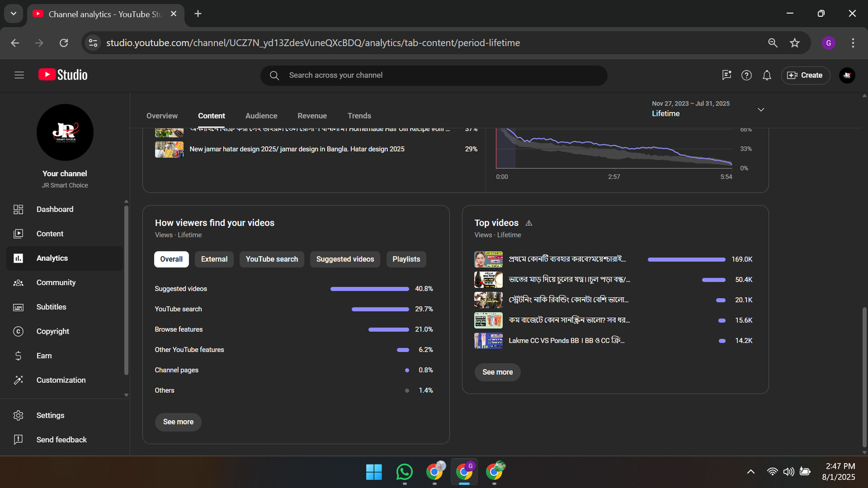868x488 pixels.
Task: Click the 20.1K views video title
Action: point(569,300)
